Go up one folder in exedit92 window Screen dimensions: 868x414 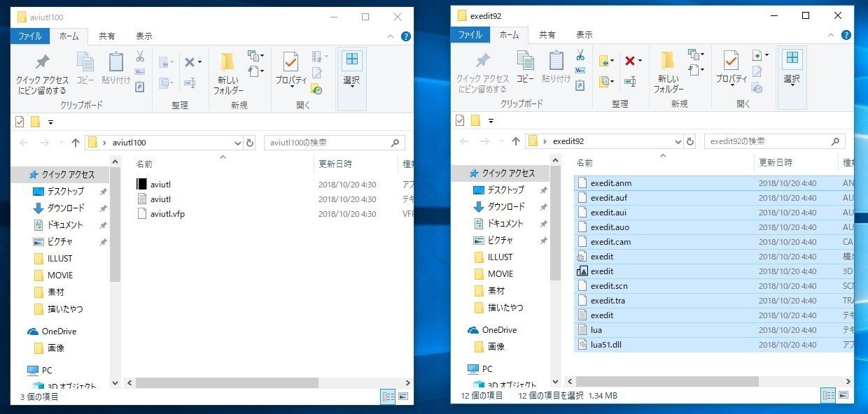[x=516, y=141]
